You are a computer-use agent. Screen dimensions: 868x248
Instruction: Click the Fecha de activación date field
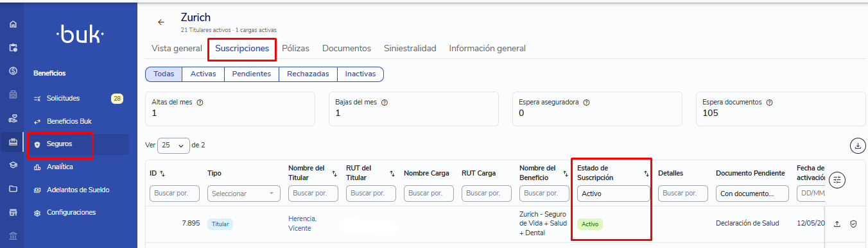point(811,194)
